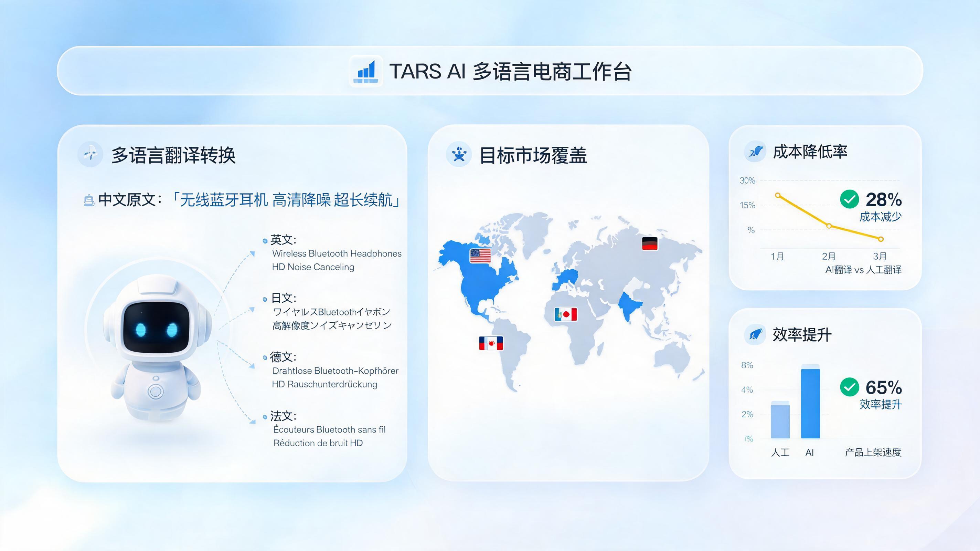Viewport: 980px width, 551px height.
Task: Click the black-red flag over Russia
Action: click(x=650, y=243)
